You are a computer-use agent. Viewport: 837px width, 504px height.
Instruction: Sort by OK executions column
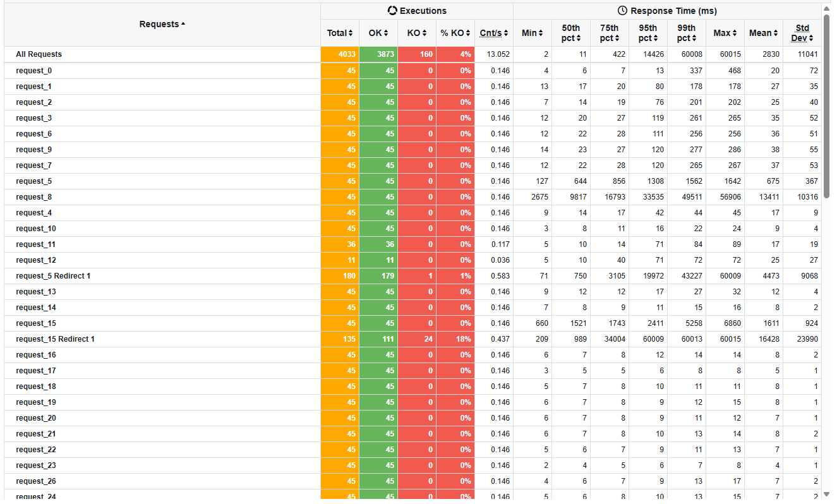tap(378, 33)
